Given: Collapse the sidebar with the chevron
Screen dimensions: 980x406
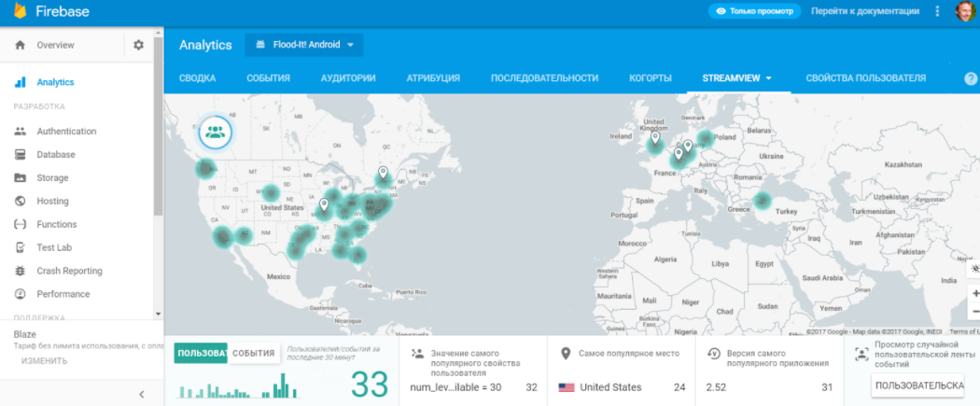Looking at the screenshot, I should (x=141, y=394).
